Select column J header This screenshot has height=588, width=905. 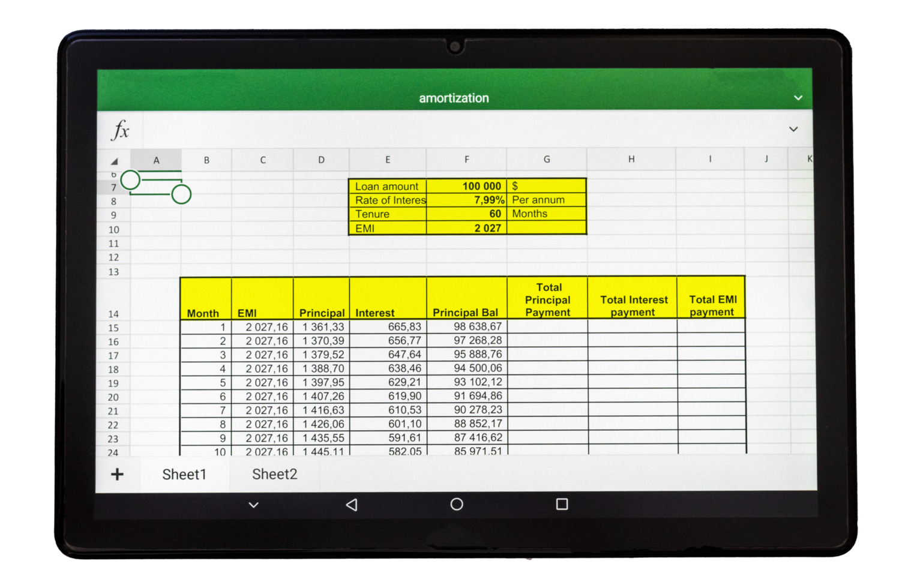[766, 159]
